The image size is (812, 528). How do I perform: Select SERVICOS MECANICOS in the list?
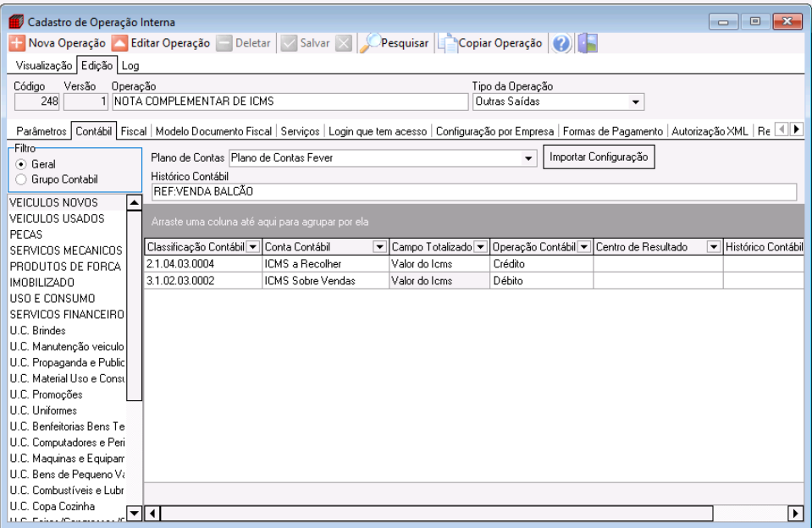pyautogui.click(x=67, y=251)
